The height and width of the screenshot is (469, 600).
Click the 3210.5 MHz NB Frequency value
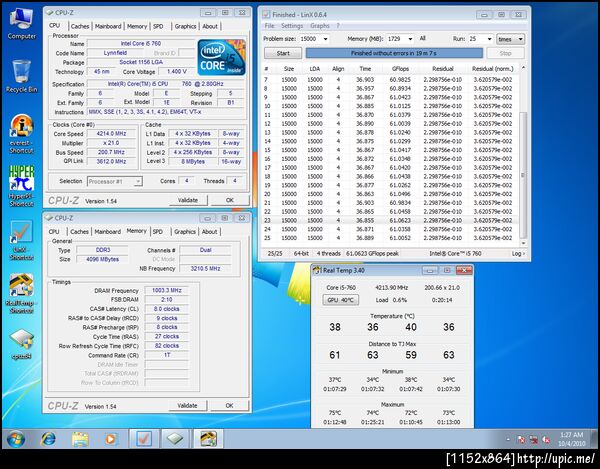pyautogui.click(x=205, y=269)
